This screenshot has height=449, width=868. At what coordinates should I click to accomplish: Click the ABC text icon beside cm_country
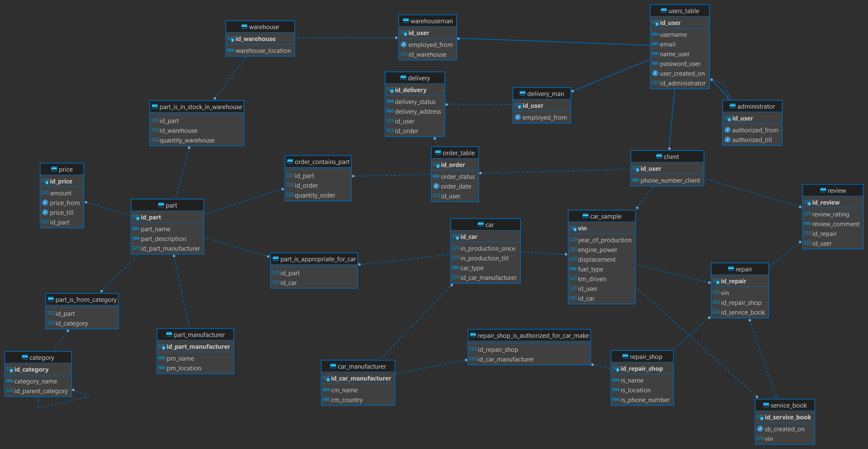(x=326, y=400)
